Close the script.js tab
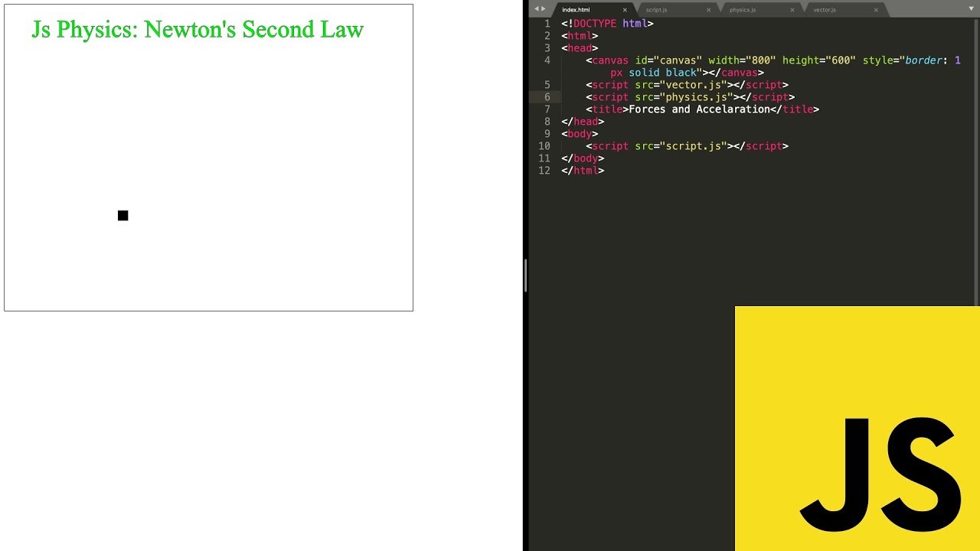Image resolution: width=980 pixels, height=551 pixels. tap(708, 10)
